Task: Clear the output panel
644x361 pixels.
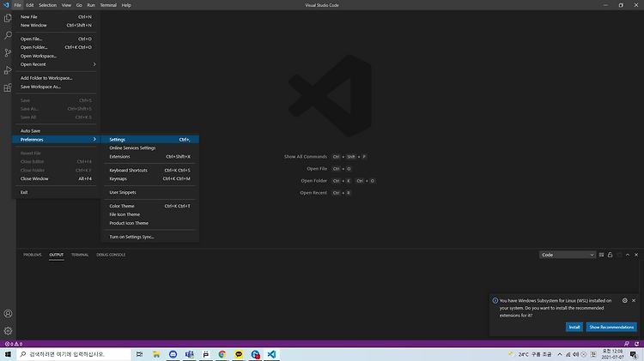Action: coord(601,255)
